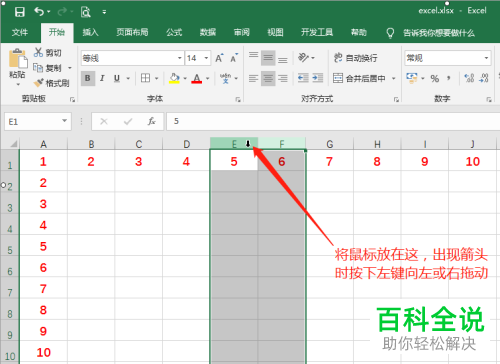Click the 告诉我你想要做什么 search box

click(439, 33)
